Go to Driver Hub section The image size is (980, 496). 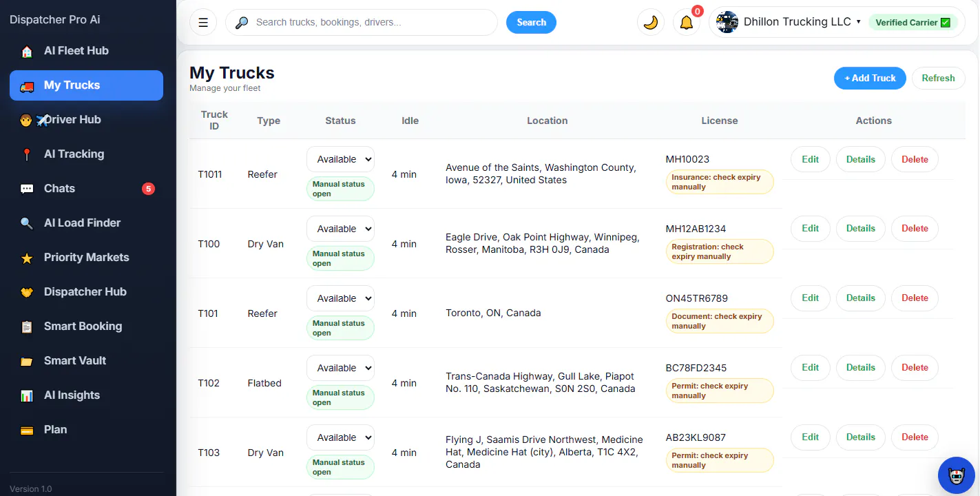tap(86, 120)
